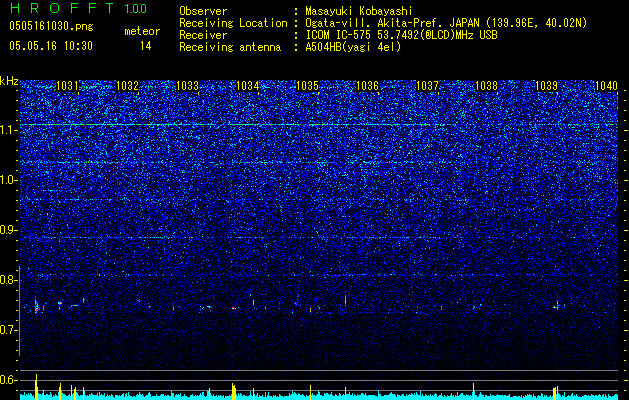Click the 1036 time marker
The width and height of the screenshot is (629, 400).
(367, 86)
